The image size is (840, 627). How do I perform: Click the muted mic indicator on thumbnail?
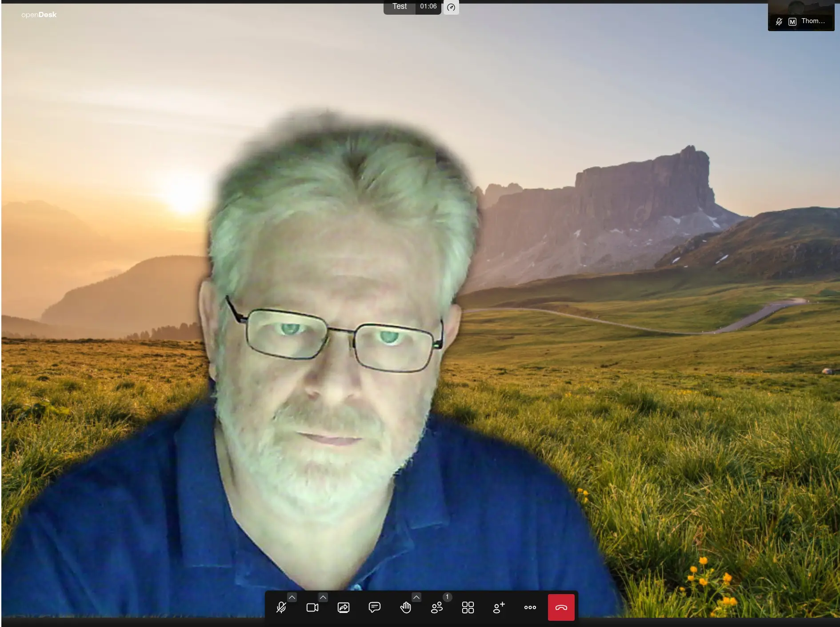779,21
